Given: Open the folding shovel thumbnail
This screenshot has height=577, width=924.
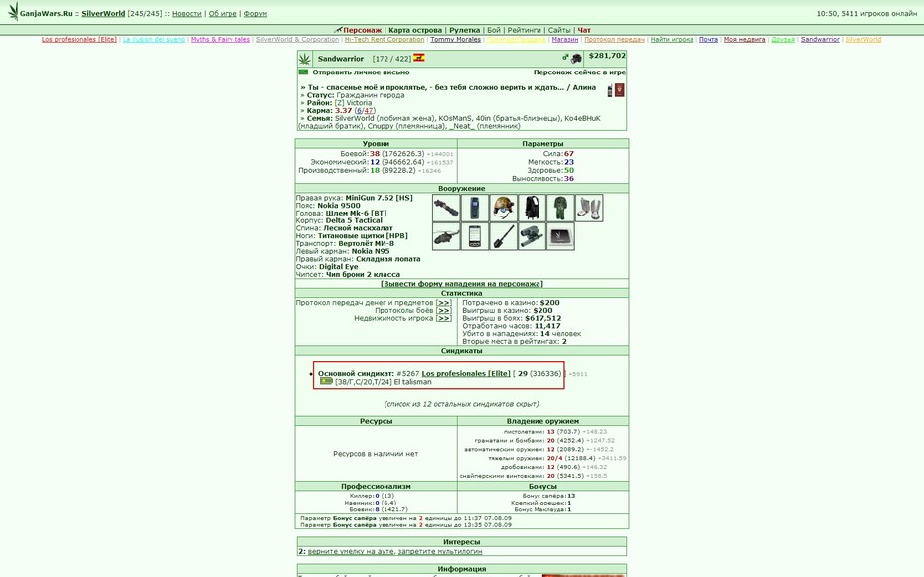Looking at the screenshot, I should (504, 236).
